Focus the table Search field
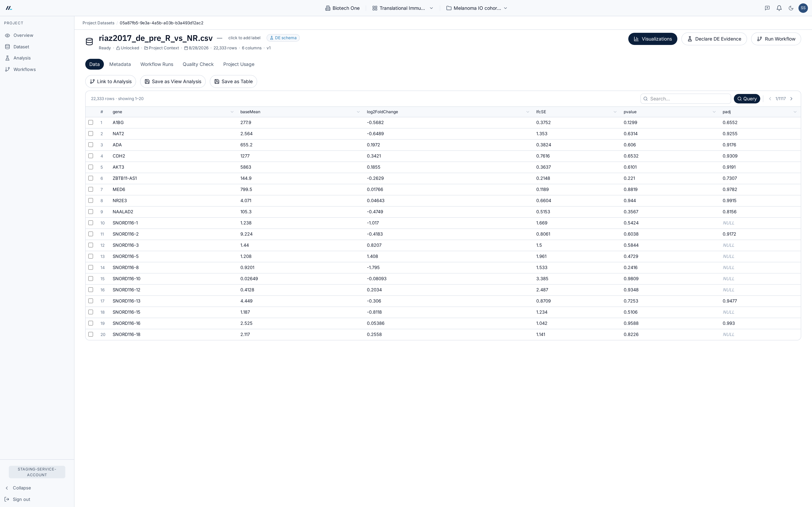 [x=685, y=99]
